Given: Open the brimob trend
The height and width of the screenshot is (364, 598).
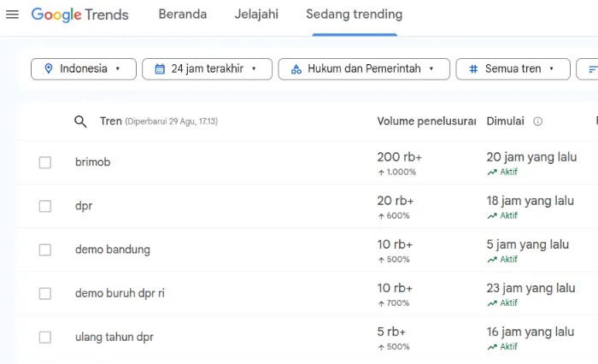Looking at the screenshot, I should click(x=92, y=162).
